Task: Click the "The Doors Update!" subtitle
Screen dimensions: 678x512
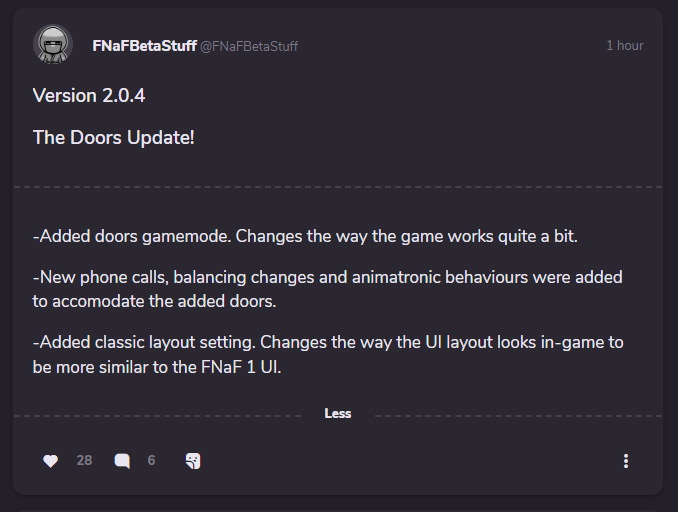Action: pyautogui.click(x=113, y=137)
